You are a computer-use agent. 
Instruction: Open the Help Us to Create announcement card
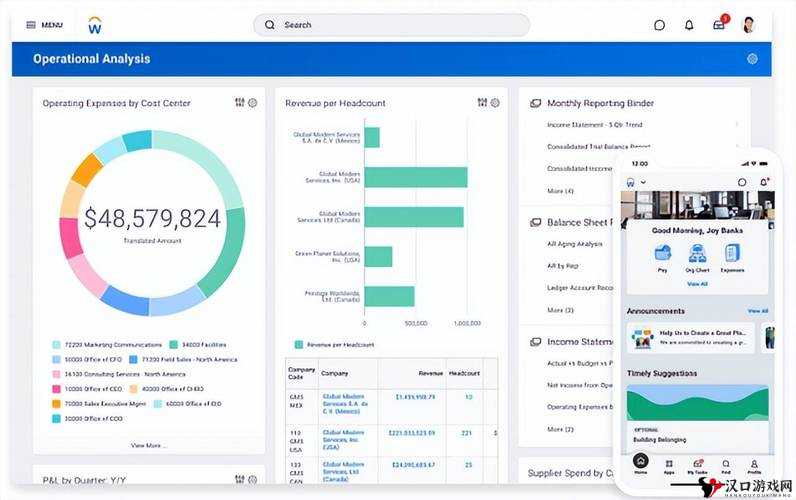click(x=690, y=338)
